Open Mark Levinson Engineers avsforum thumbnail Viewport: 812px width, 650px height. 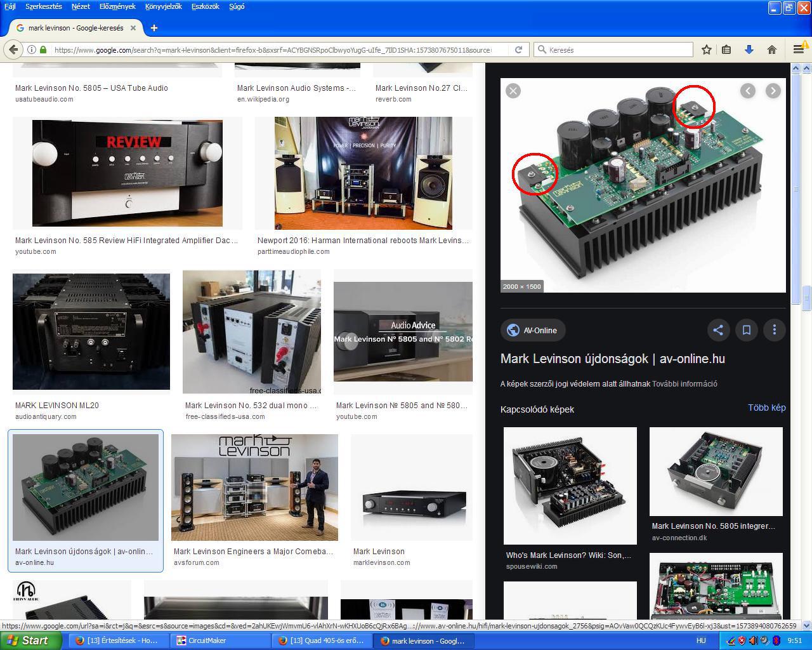[254, 487]
